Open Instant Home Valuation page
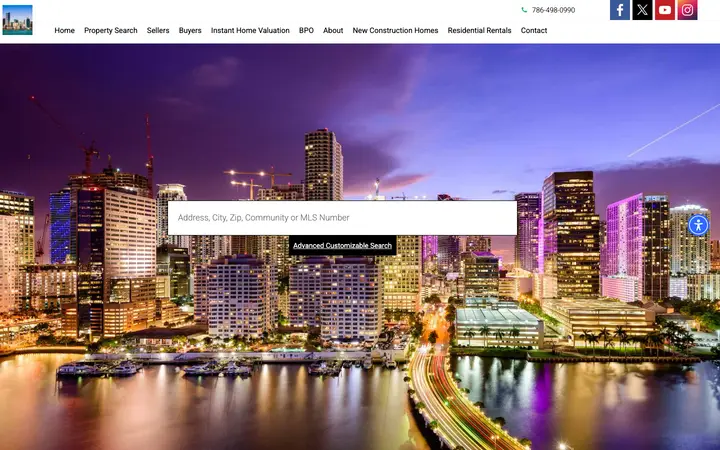Viewport: 720px width, 450px height. (250, 30)
